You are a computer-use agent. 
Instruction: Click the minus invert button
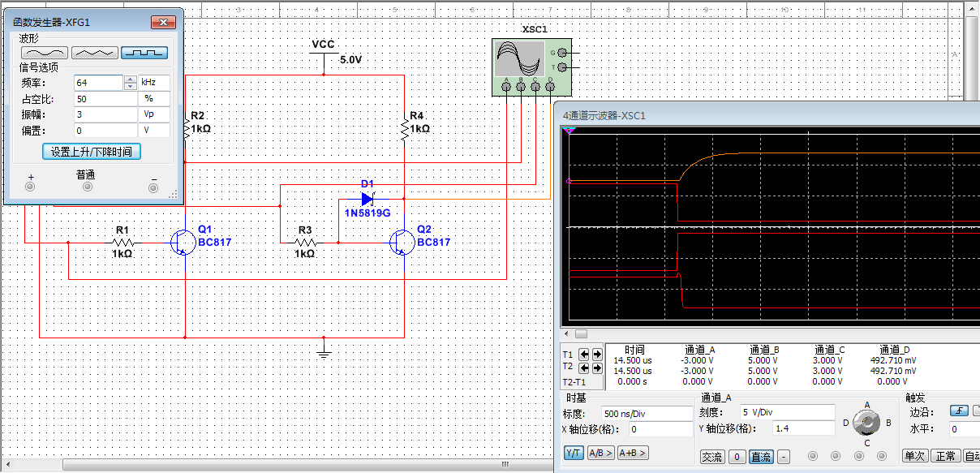click(x=784, y=457)
